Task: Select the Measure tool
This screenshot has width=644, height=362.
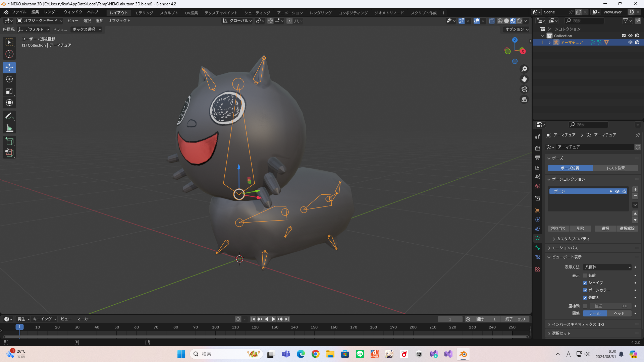Action: coord(9,128)
